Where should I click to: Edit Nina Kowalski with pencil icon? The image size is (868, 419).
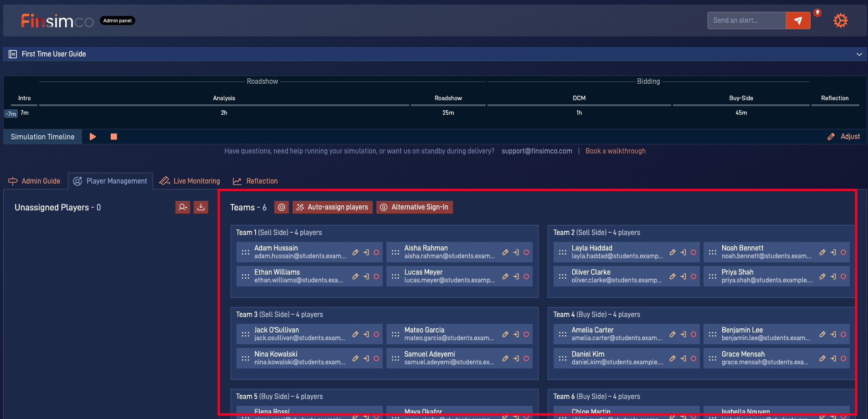355,358
